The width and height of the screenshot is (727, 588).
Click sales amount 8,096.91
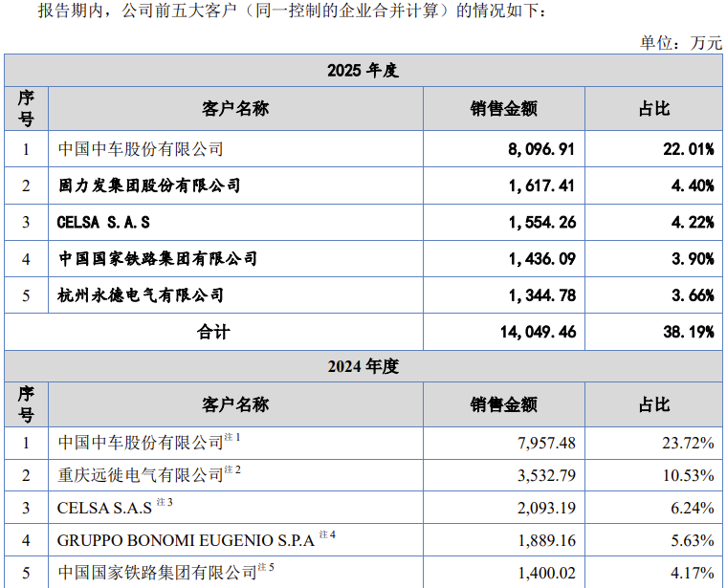(541, 149)
